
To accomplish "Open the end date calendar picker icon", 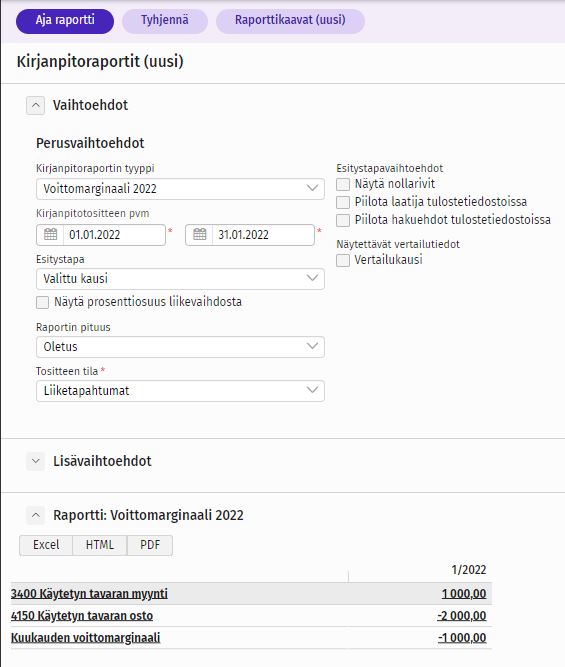I will coord(200,234).
